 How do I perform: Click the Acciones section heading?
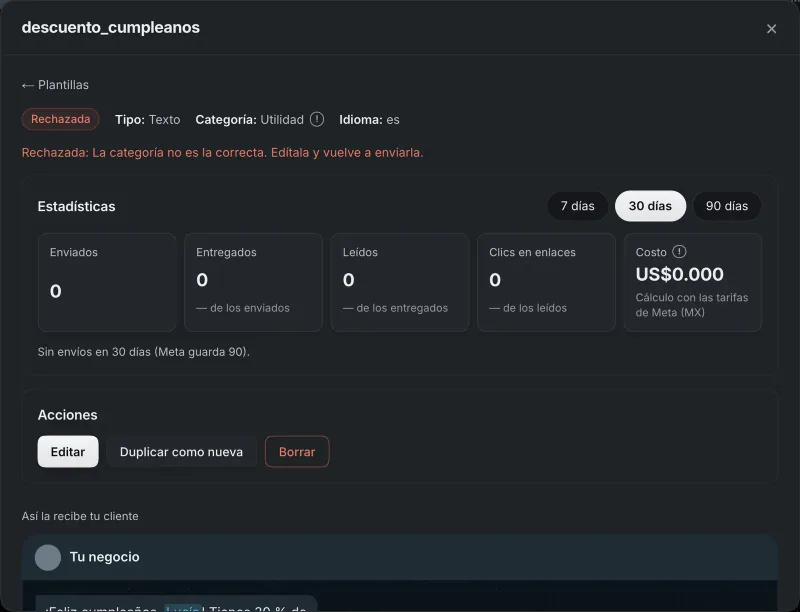click(x=67, y=415)
